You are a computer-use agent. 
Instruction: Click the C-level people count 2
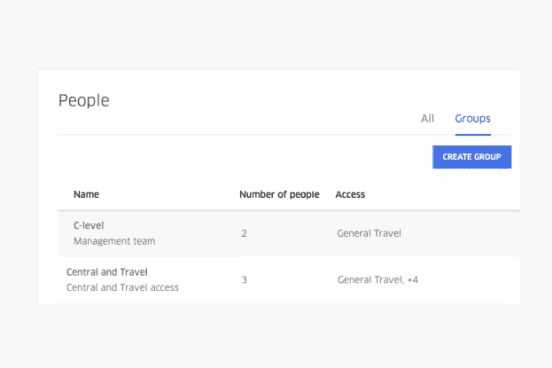coord(244,233)
